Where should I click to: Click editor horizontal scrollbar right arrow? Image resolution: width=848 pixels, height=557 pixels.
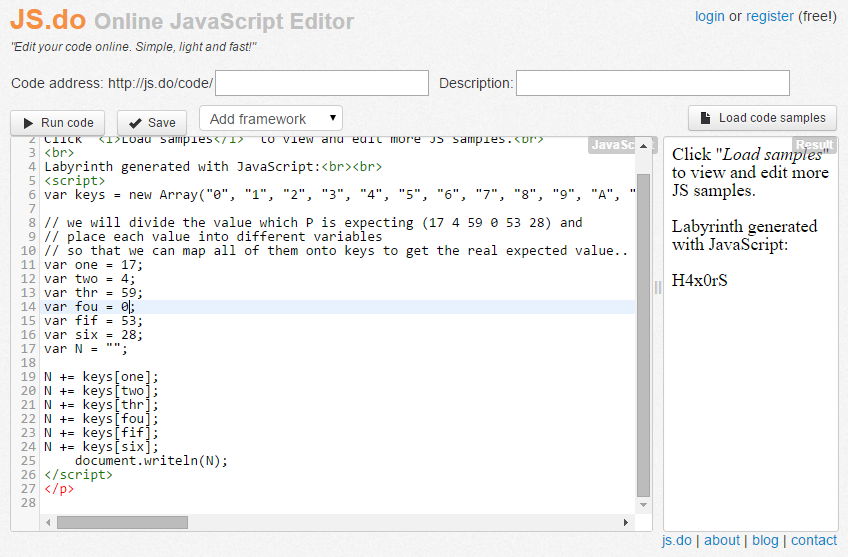626,522
